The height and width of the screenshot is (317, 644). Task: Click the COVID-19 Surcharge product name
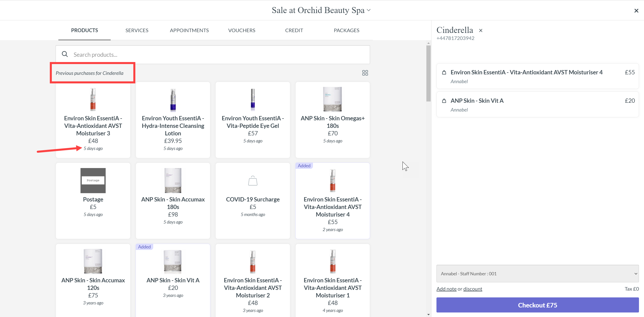tap(253, 199)
